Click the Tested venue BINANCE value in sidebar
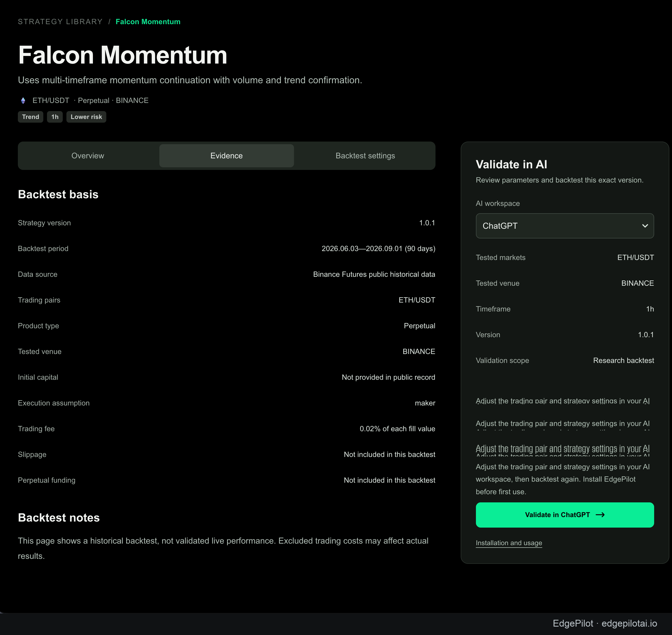This screenshot has width=672, height=635. coord(638,283)
